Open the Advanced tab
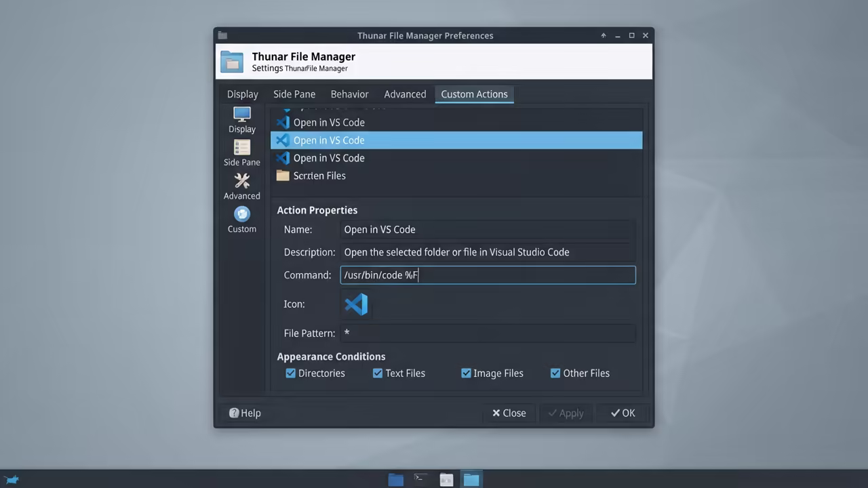This screenshot has width=868, height=488. pyautogui.click(x=405, y=94)
